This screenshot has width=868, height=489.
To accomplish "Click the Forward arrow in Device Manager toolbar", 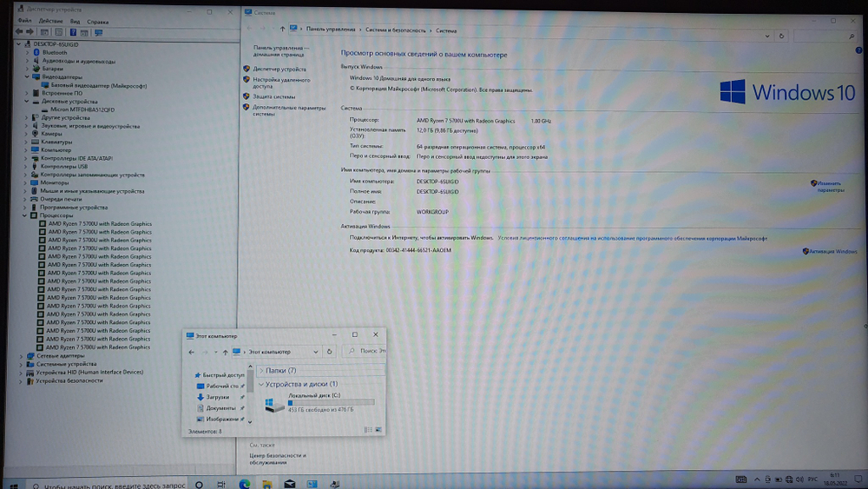I will pos(30,32).
